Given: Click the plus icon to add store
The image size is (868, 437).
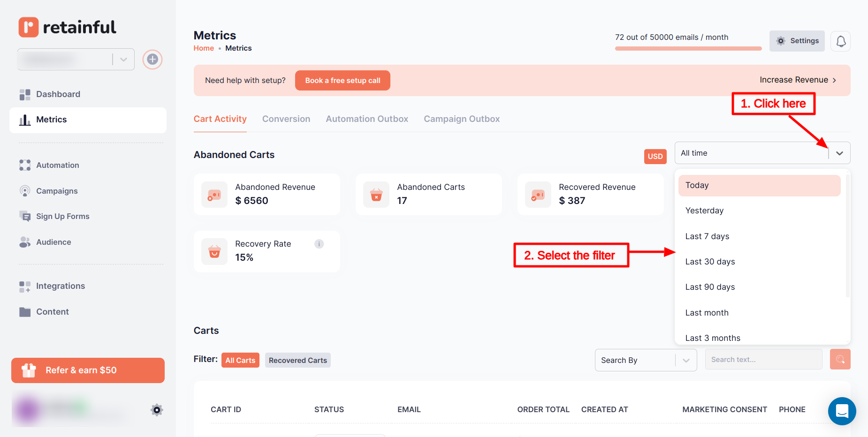Looking at the screenshot, I should coord(152,60).
